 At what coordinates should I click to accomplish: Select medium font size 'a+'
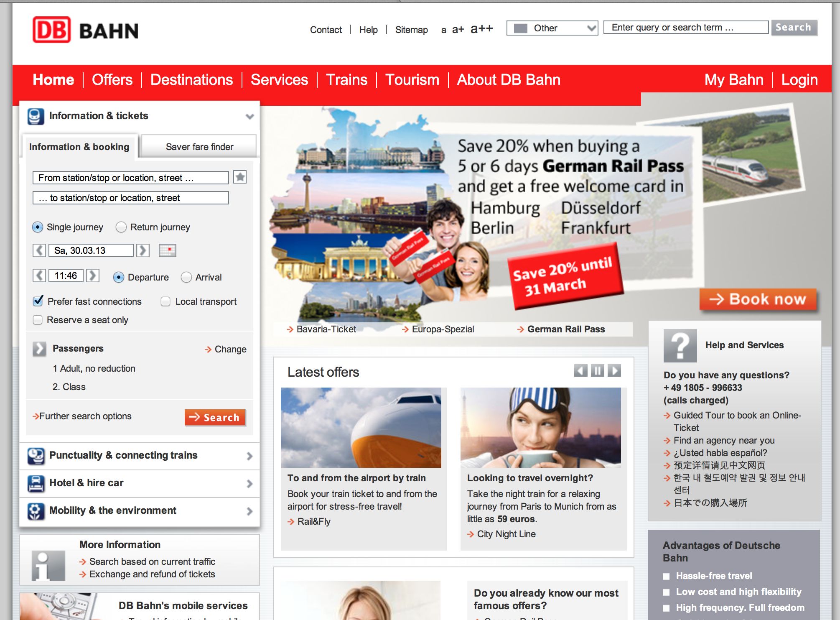click(x=458, y=29)
